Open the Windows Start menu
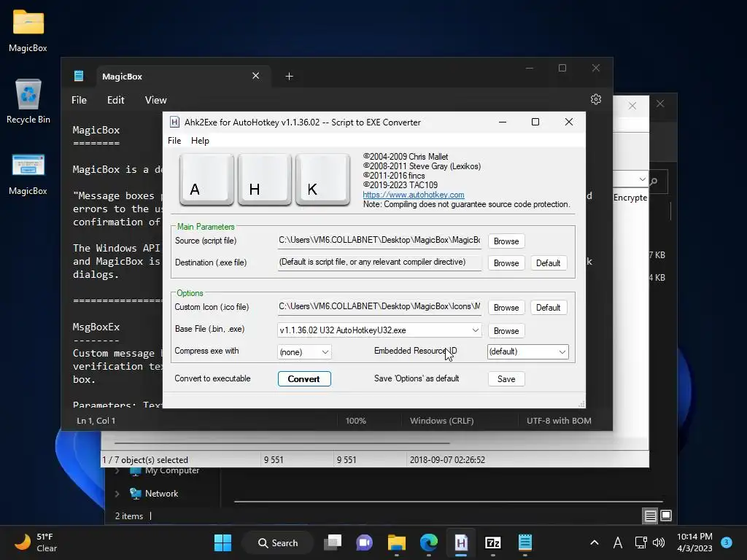 click(x=222, y=542)
